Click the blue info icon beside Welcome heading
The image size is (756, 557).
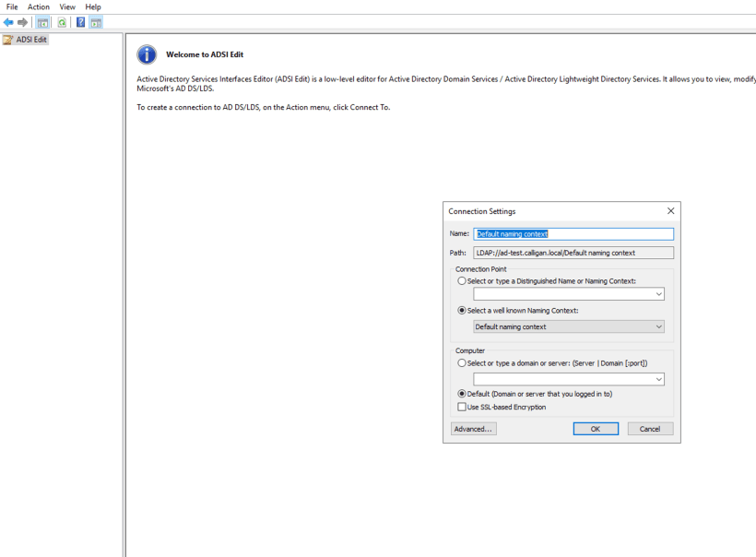[x=147, y=54]
